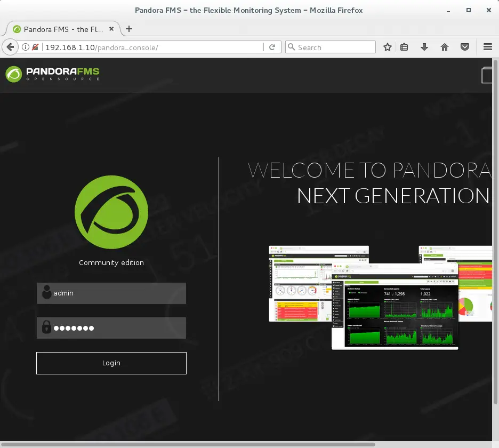Click the Community edition label
Viewport: 499px width, 448px height.
click(111, 263)
